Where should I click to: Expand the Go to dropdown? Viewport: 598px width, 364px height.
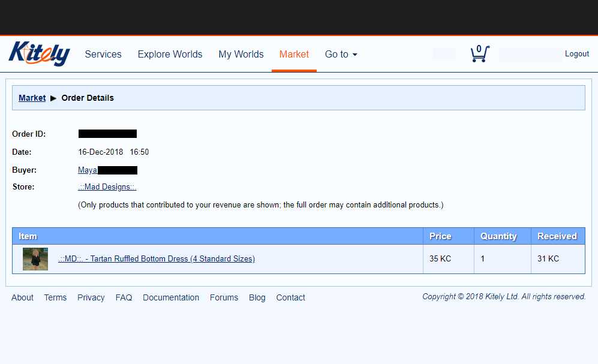(341, 54)
